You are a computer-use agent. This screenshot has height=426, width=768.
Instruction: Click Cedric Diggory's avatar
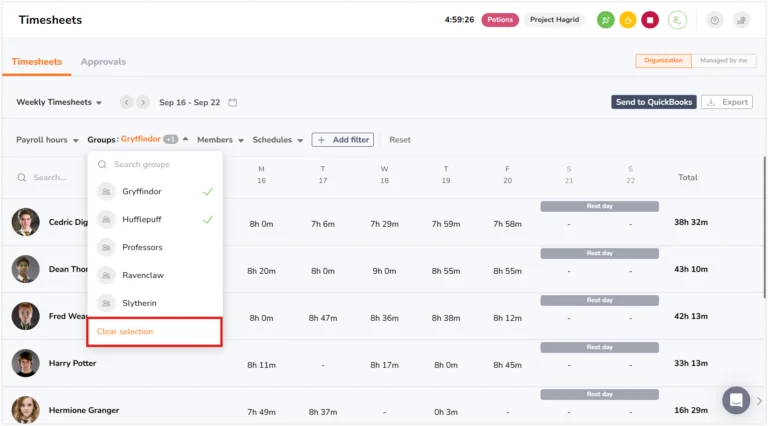point(25,222)
